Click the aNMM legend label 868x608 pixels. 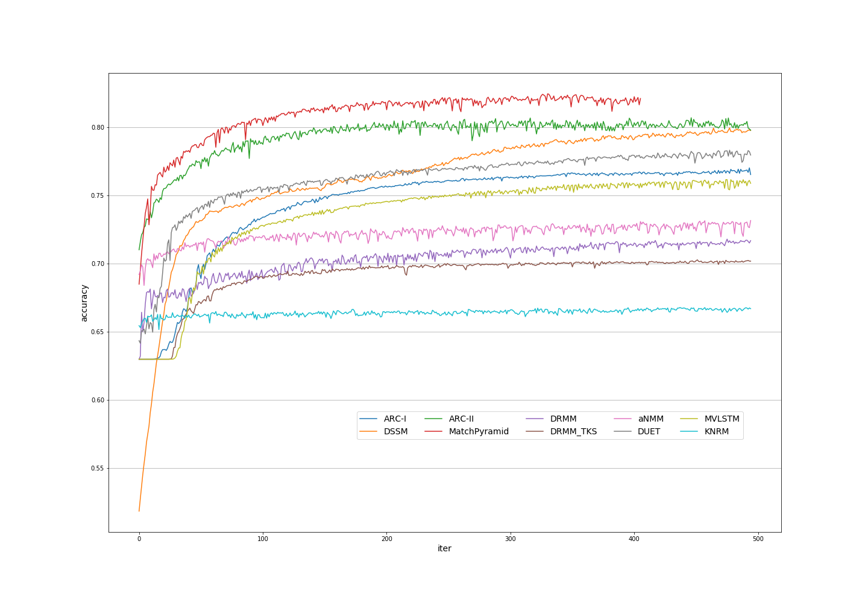coord(650,419)
